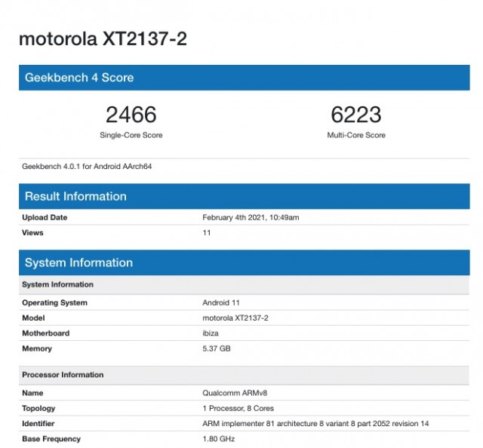Select the base frequency value 1.80 GHz
Image resolution: width=483 pixels, height=448 pixels.
point(218,438)
